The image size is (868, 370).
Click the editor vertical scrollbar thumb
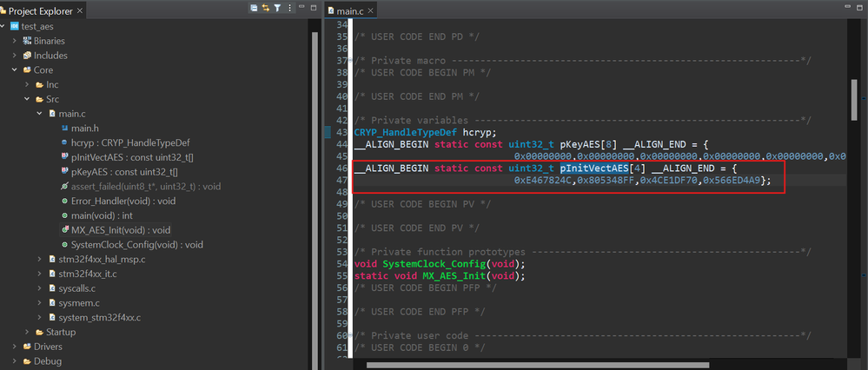coord(853,99)
